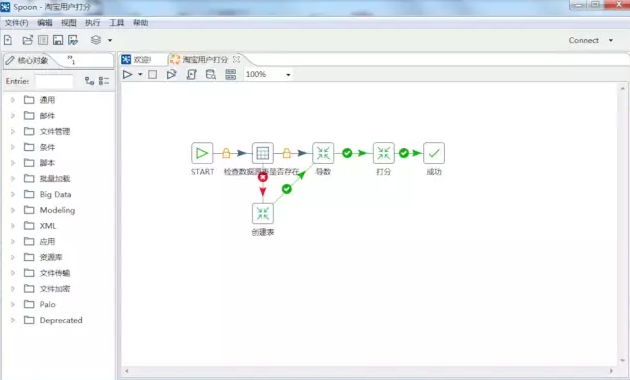Open the 执行 menu
Image resolution: width=630 pixels, height=380 pixels.
(x=92, y=23)
